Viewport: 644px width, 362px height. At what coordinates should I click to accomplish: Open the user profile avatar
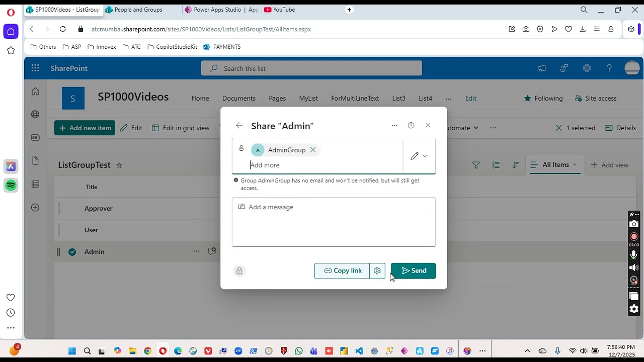pyautogui.click(x=632, y=68)
